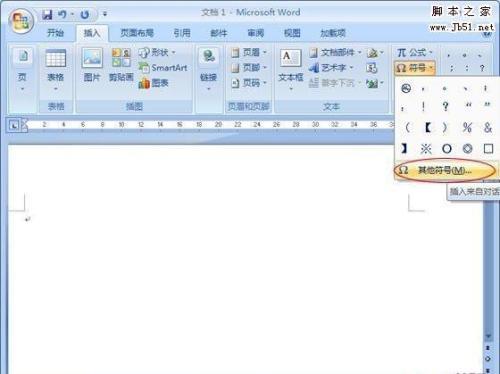Open 其他符号(M)... more symbols dialog
The image size is (500, 374).
coord(445,170)
